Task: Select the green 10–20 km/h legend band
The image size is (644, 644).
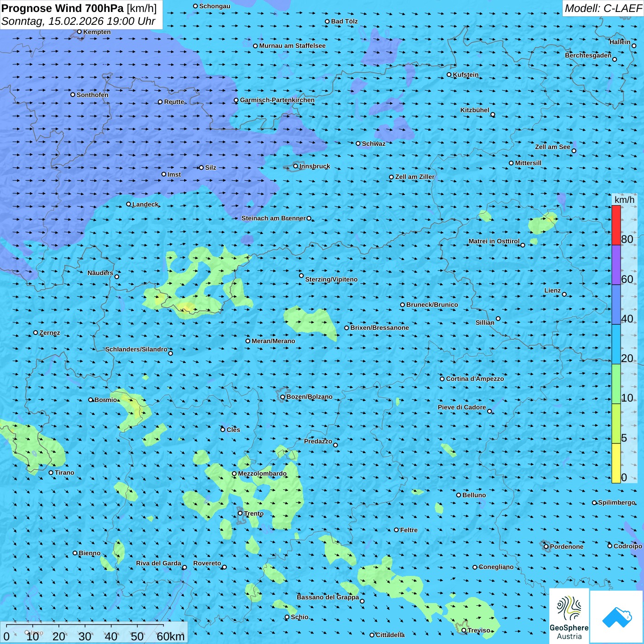Action: pos(616,384)
